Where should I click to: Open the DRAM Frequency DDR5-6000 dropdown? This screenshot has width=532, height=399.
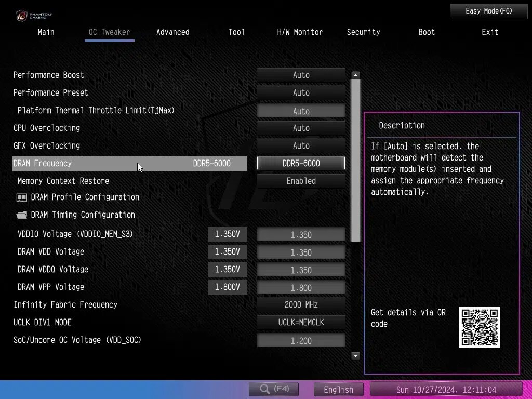pyautogui.click(x=301, y=164)
